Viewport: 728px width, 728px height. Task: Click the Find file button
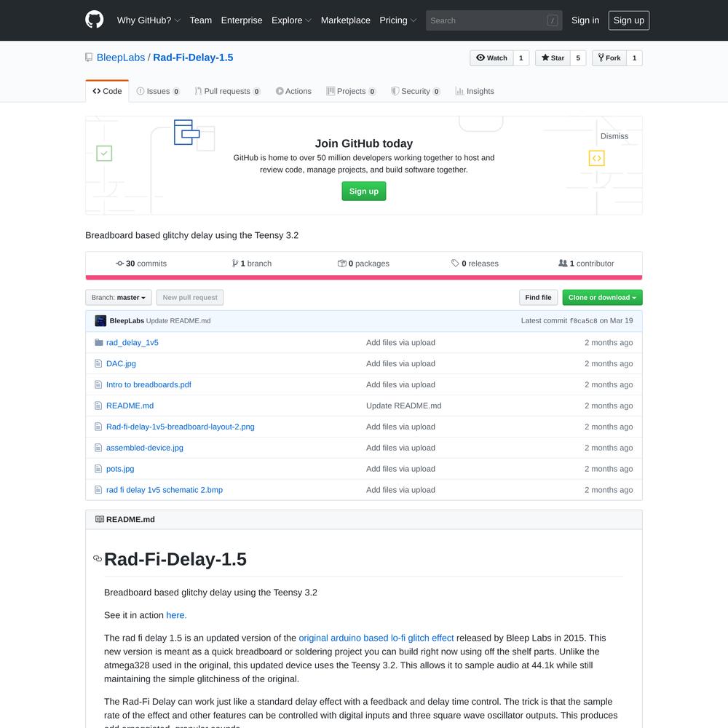(538, 298)
